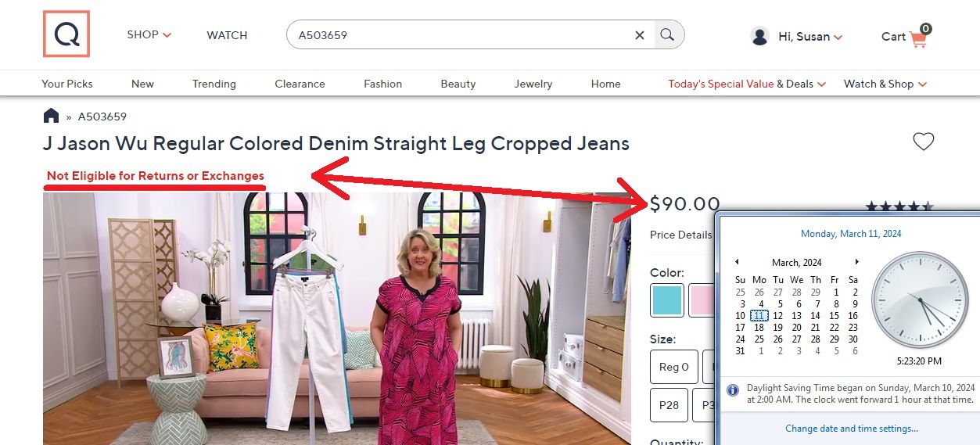Screen dimensions: 980x445
Task: Click in the search input field
Action: click(x=461, y=34)
